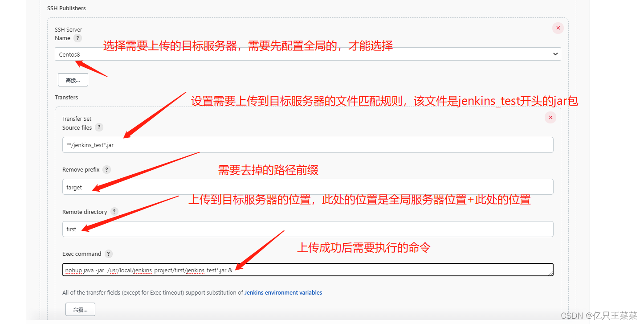Click the transfer fields substitution note text
The width and height of the screenshot is (644, 324).
pos(192,293)
